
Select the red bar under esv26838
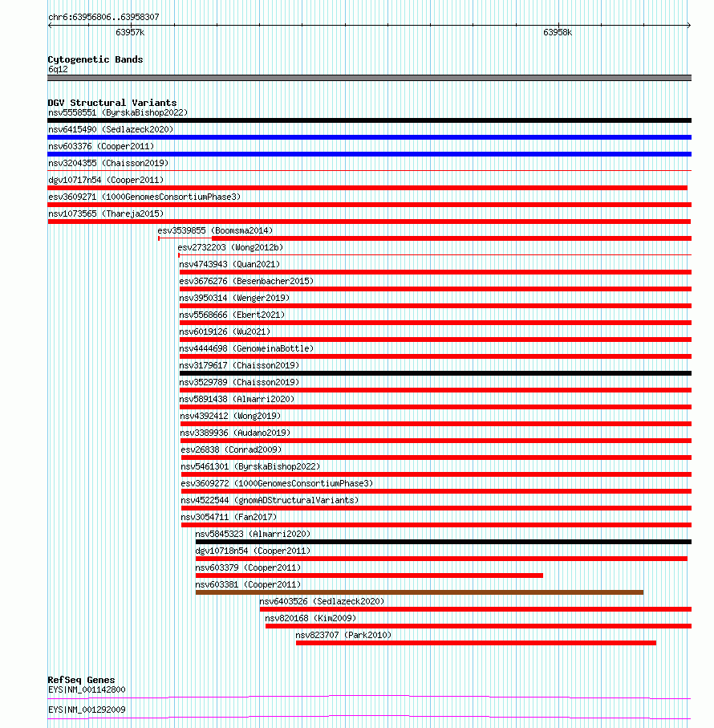(x=436, y=458)
